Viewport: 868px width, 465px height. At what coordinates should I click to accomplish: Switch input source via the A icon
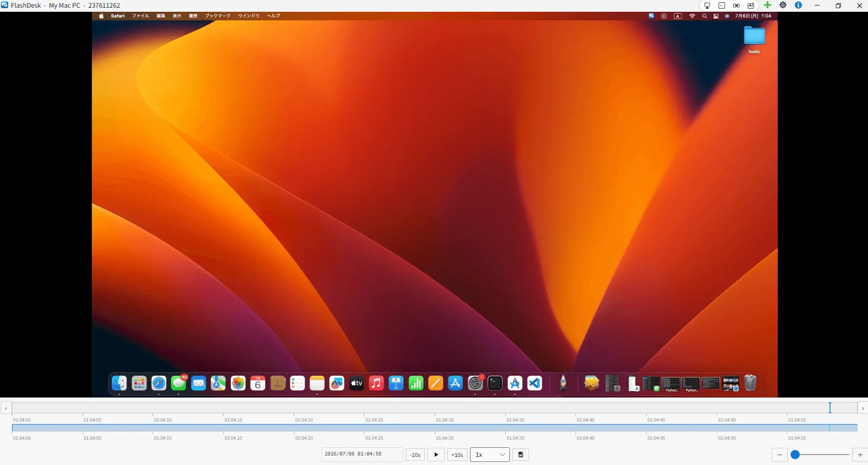678,16
